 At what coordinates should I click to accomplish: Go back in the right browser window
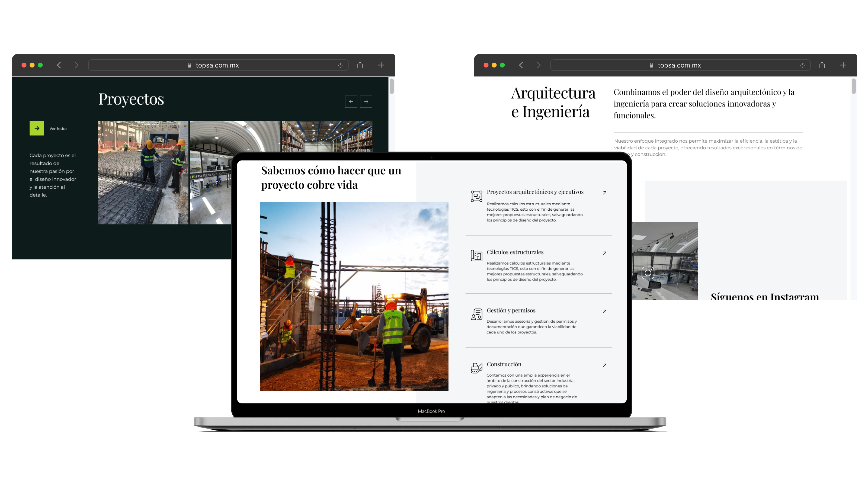point(521,65)
